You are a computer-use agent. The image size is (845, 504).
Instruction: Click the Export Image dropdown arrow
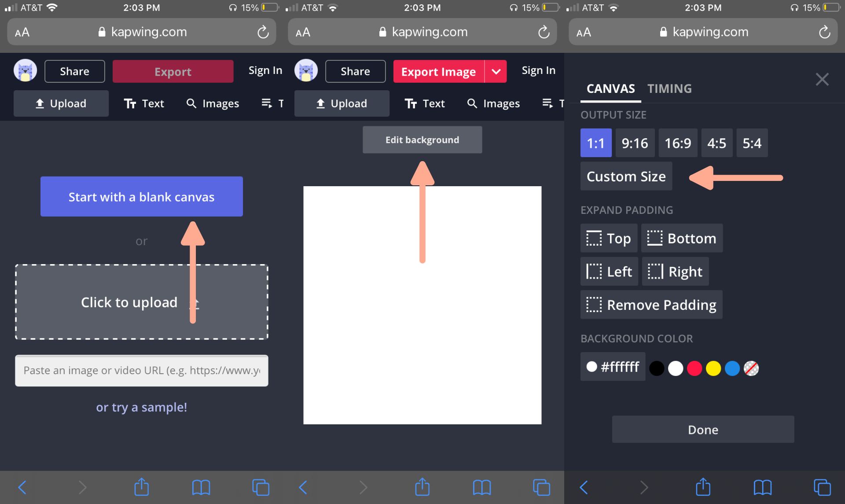click(496, 71)
